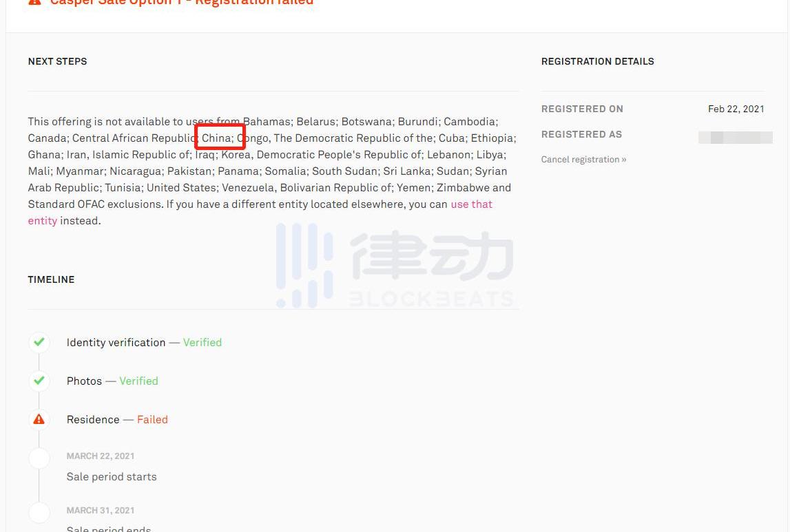Click the 'Feb 22, 2021' registration date
The image size is (790, 532).
pos(736,109)
